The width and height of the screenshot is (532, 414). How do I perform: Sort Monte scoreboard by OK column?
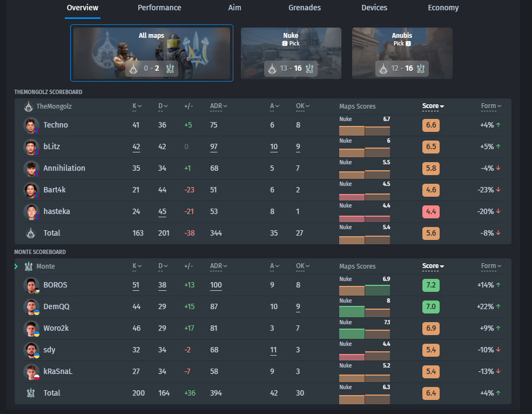pos(302,266)
